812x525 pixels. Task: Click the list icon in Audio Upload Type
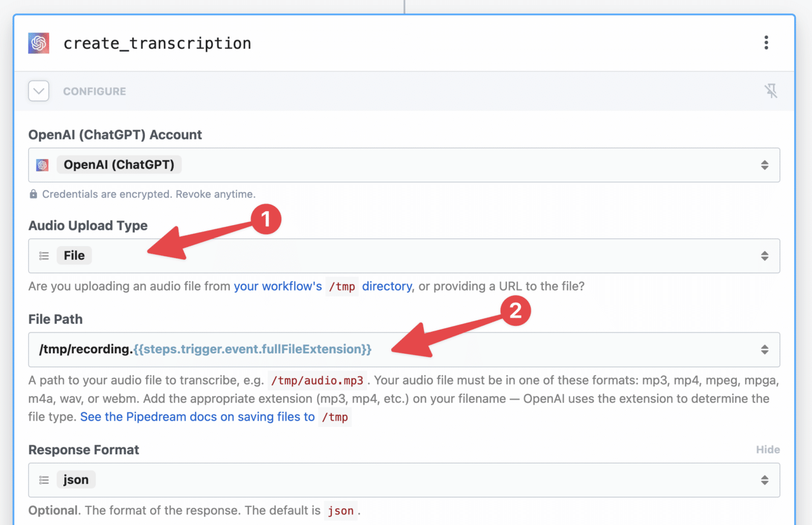[44, 256]
